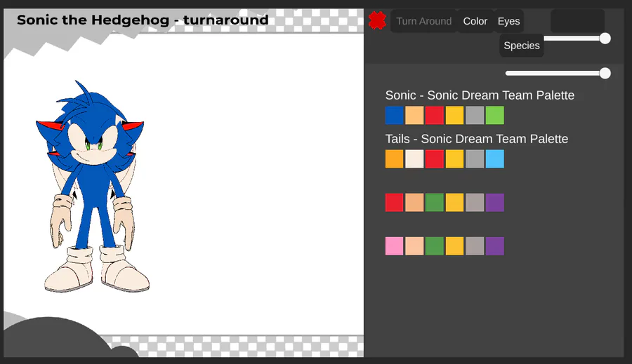Pick the tan swatch in third palette row
Screen dimensions: 632x364
point(414,203)
